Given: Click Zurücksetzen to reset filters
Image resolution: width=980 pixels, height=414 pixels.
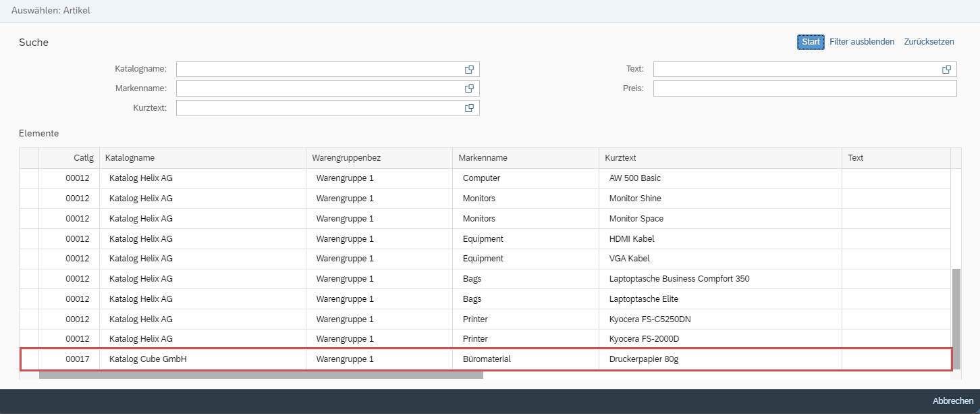Looking at the screenshot, I should point(929,42).
